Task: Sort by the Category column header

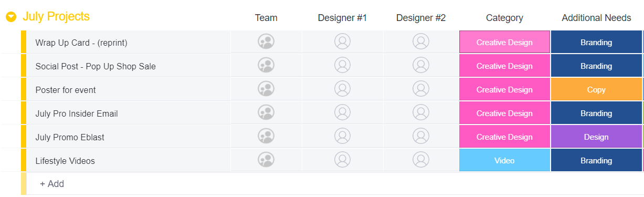Action: pos(504,18)
